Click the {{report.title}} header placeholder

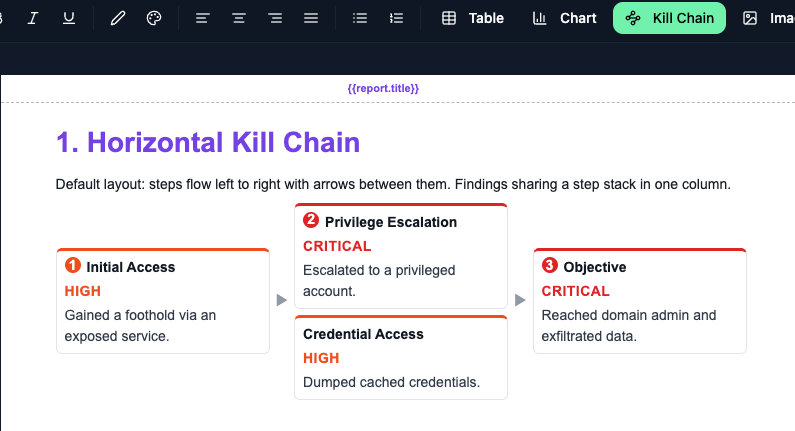pyautogui.click(x=383, y=88)
